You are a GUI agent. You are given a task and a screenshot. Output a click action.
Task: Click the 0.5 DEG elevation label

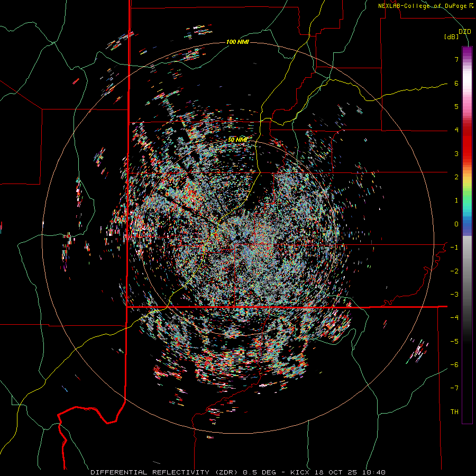click(x=260, y=472)
